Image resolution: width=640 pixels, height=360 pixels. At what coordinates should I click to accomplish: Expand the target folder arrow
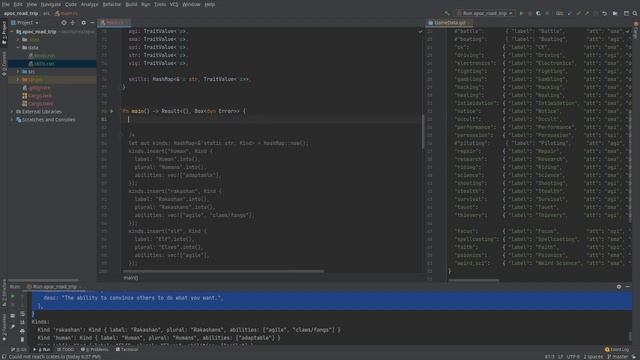click(x=18, y=80)
